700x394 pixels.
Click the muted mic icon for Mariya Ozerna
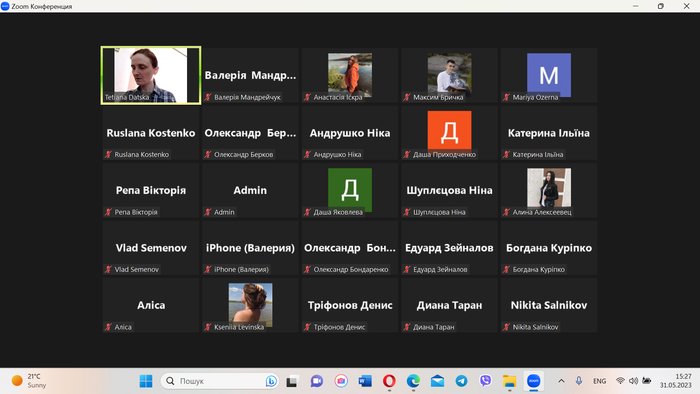pyautogui.click(x=506, y=97)
